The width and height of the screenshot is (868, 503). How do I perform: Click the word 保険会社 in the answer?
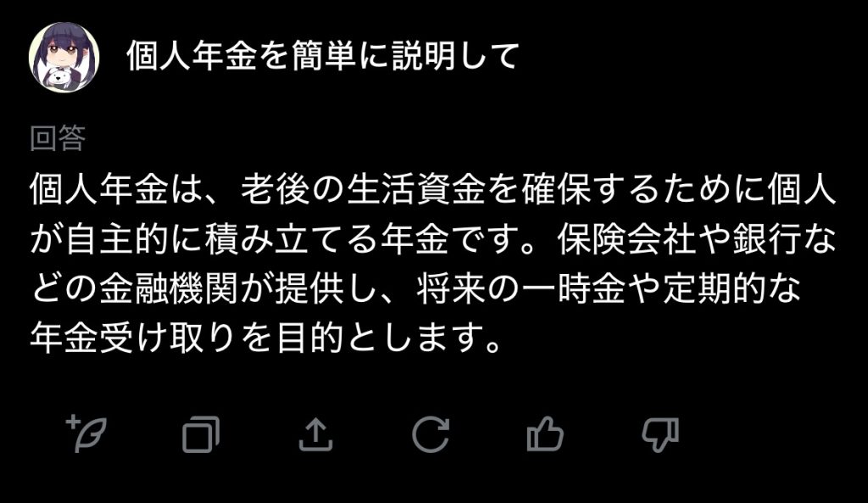click(626, 238)
